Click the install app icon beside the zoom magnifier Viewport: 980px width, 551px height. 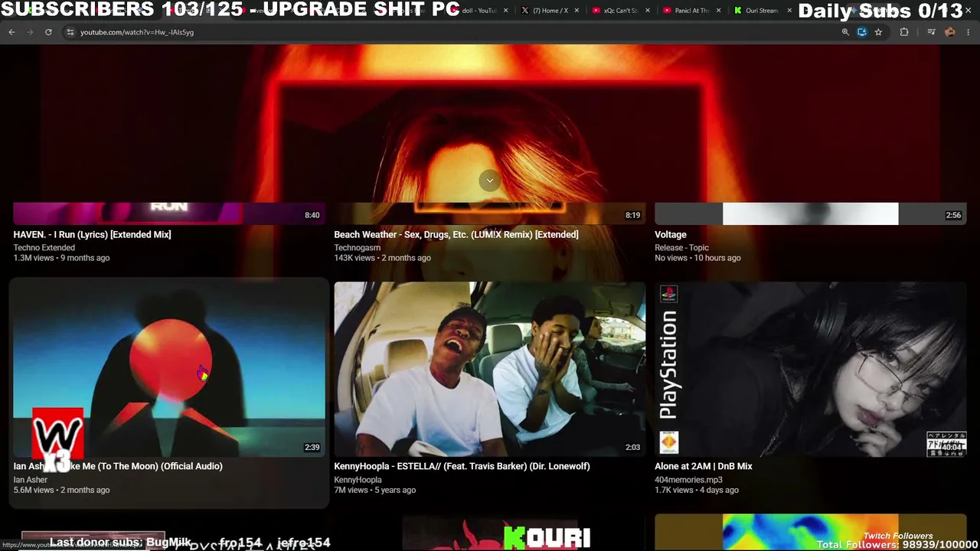862,32
